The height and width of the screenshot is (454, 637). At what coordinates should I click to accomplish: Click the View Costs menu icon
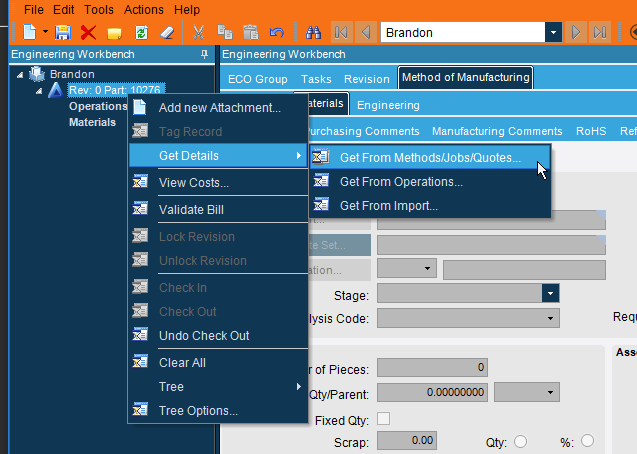[140, 182]
